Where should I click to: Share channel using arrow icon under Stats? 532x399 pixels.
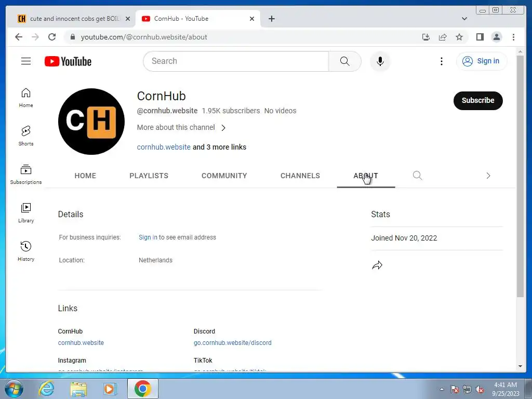377,265
